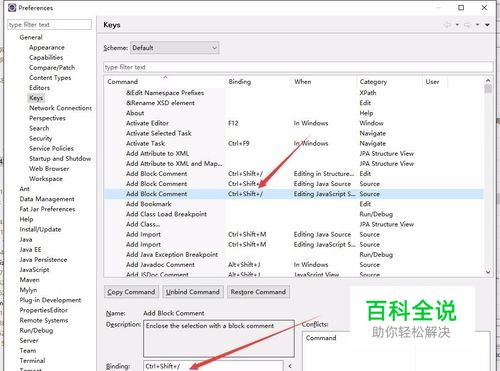This screenshot has width=500, height=371.
Task: Select Add Javadoc Comment Alt+Shift+J row
Action: (x=294, y=265)
